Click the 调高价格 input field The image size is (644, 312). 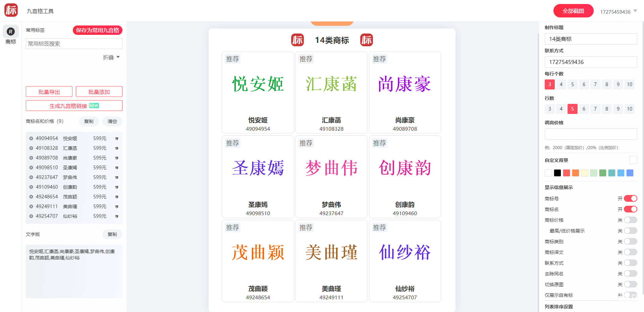pos(591,134)
